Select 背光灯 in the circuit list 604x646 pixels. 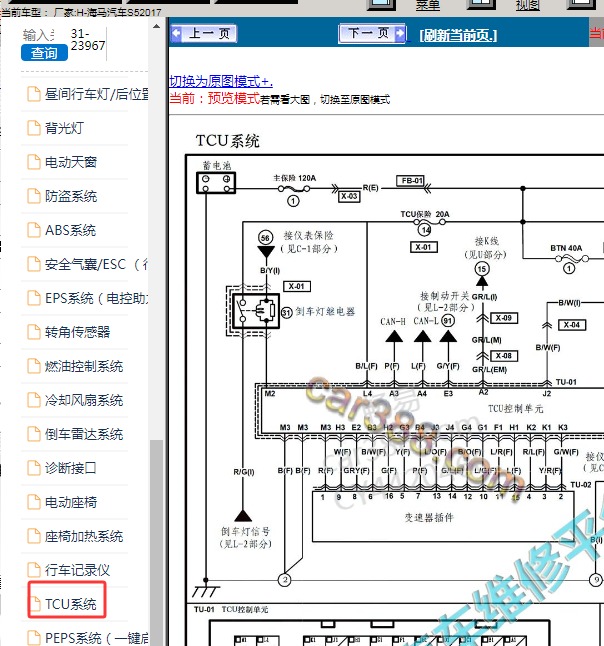click(64, 128)
